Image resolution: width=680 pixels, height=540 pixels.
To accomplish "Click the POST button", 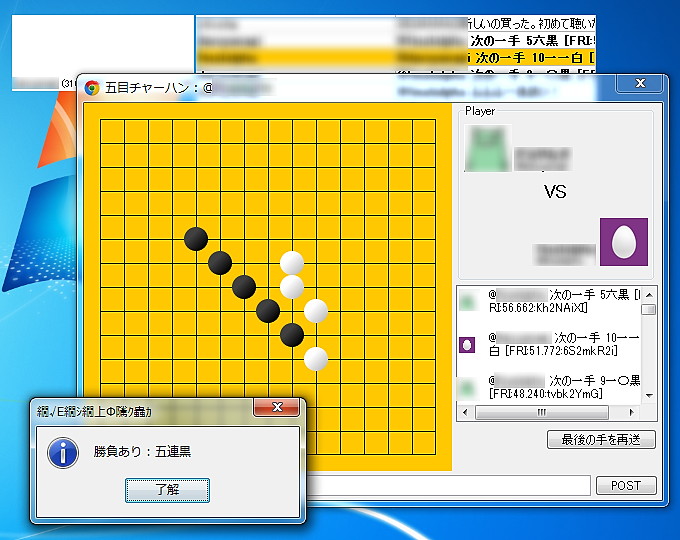I will [x=626, y=485].
